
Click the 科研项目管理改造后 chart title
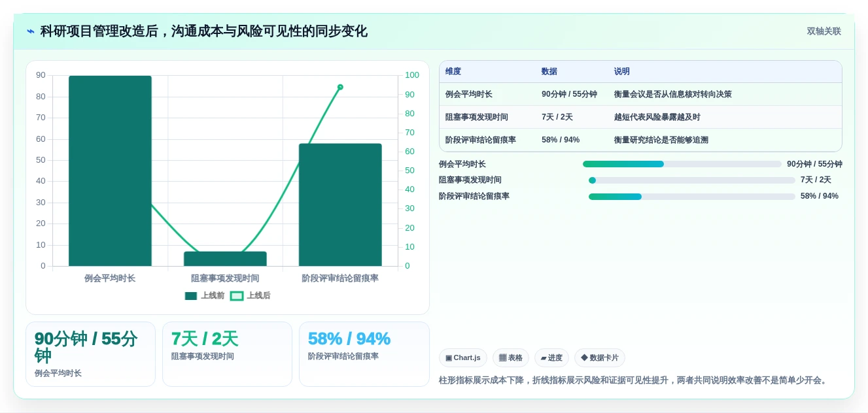click(203, 31)
